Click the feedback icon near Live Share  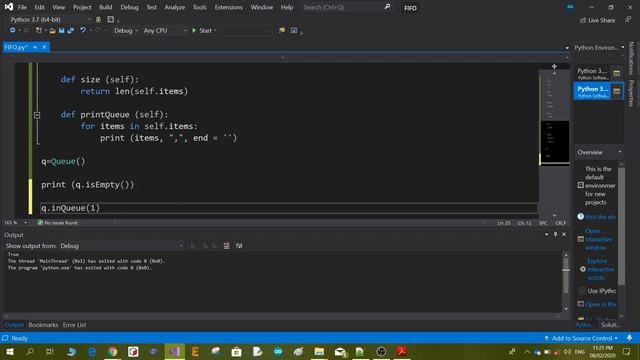628,20
